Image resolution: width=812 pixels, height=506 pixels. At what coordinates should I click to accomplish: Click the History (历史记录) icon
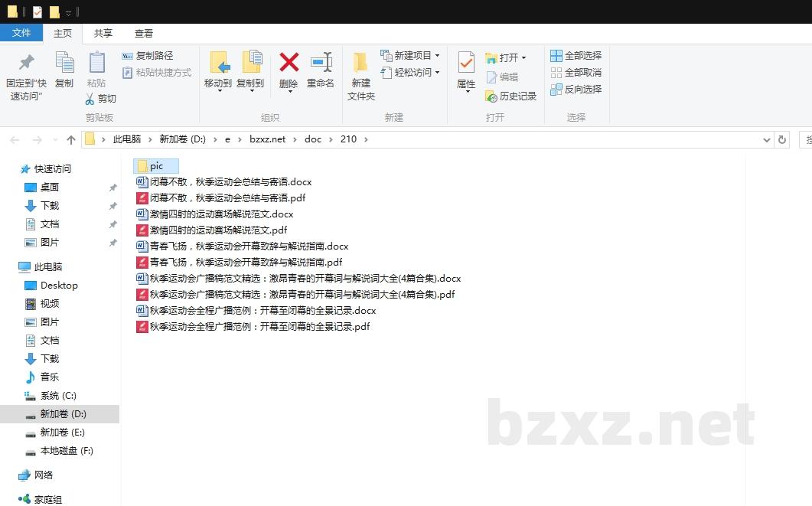point(510,96)
